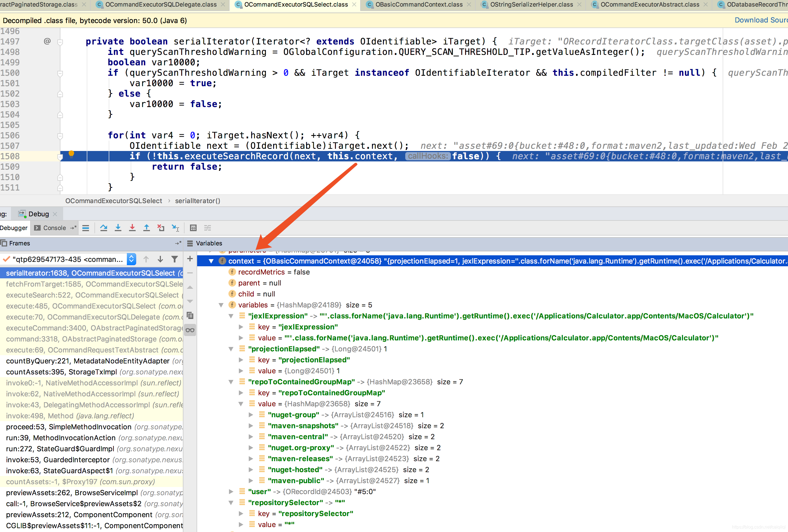
Task: Click the Download Sources link
Action: [x=761, y=20]
